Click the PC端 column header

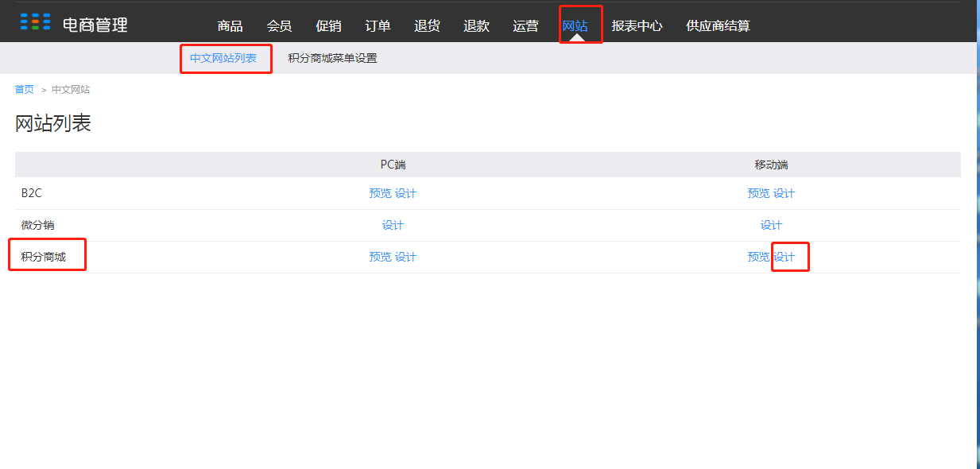(393, 165)
